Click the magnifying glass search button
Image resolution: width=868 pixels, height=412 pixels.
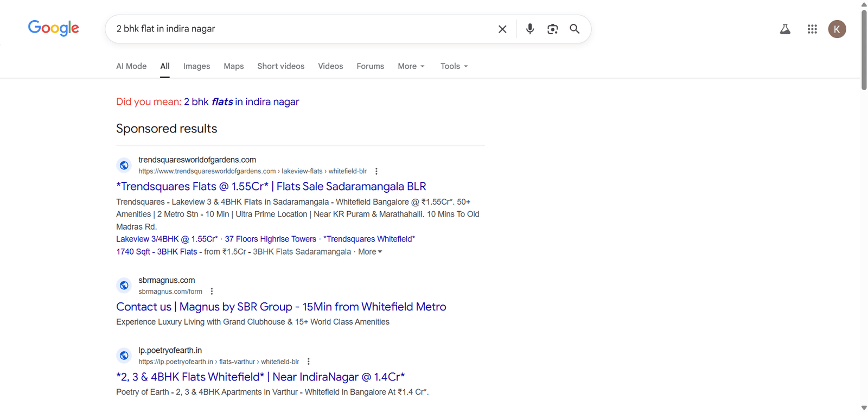(x=575, y=29)
